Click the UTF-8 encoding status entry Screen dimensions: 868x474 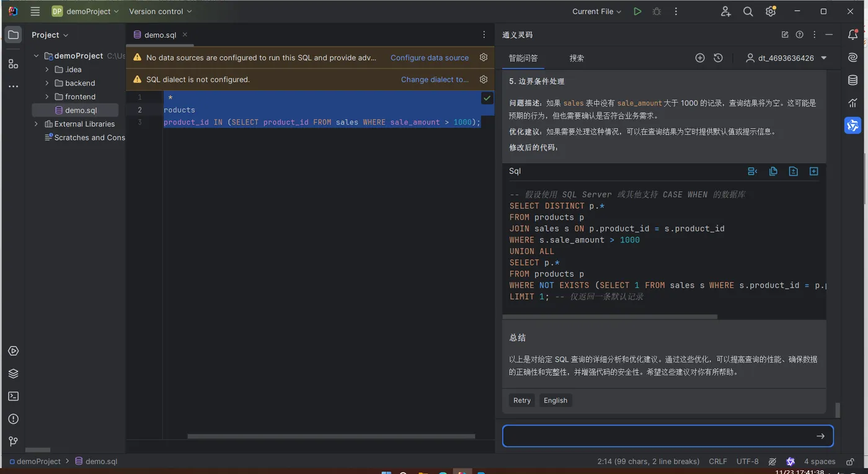[747, 462]
